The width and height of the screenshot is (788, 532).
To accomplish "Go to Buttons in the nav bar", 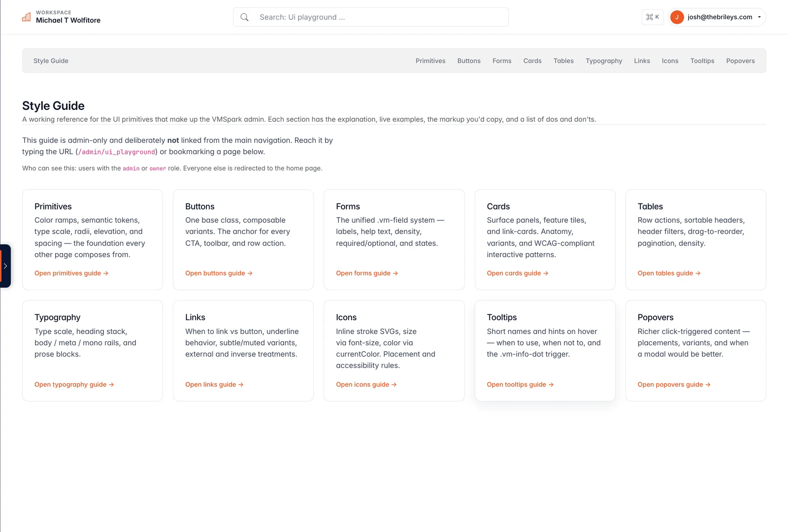I will coord(469,61).
